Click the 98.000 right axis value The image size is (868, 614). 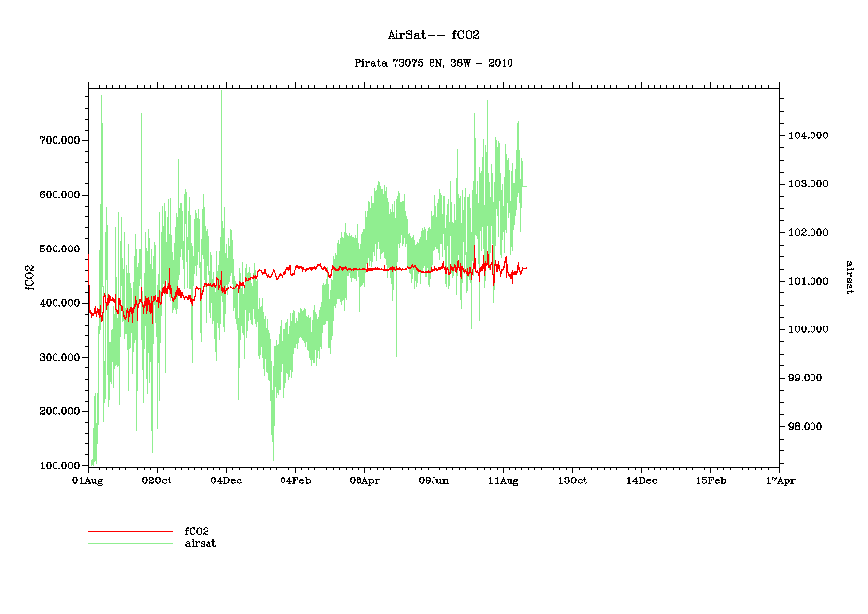click(808, 426)
